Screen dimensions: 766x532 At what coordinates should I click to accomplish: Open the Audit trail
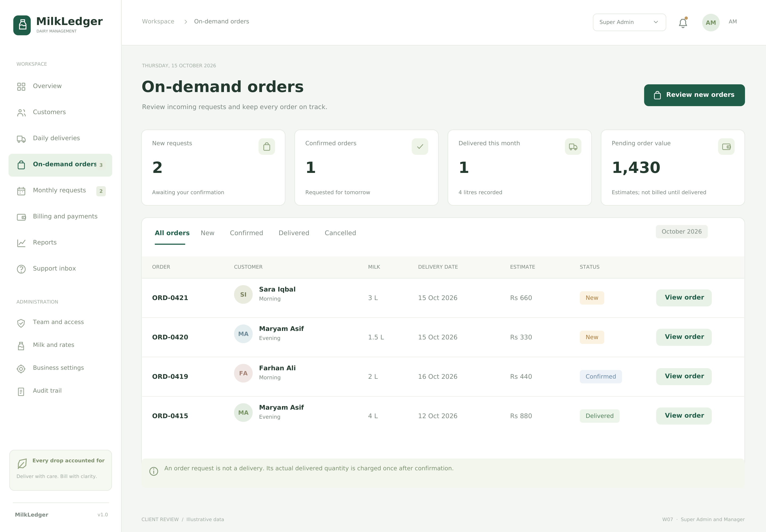pyautogui.click(x=60, y=391)
